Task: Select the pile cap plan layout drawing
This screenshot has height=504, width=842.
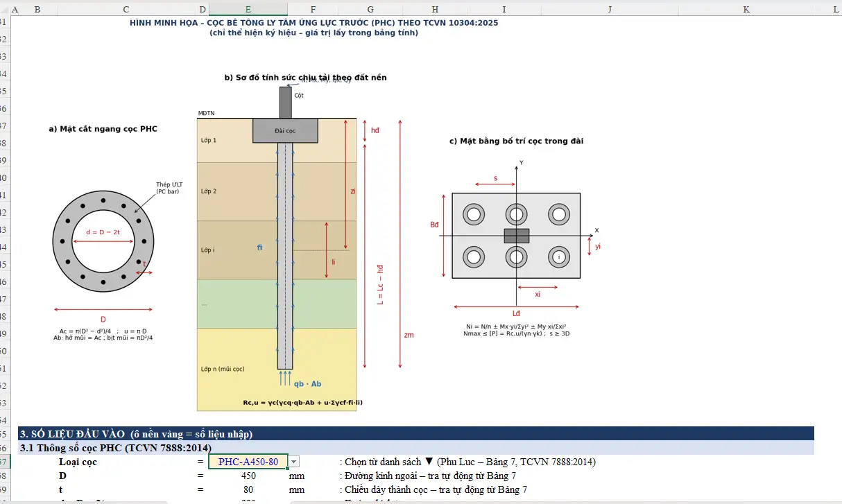Action: coord(516,236)
